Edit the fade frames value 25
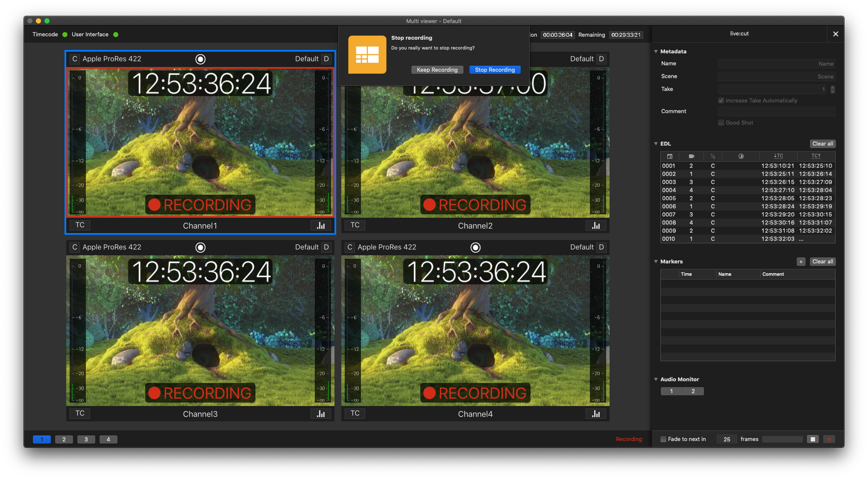The width and height of the screenshot is (868, 479). [727, 439]
